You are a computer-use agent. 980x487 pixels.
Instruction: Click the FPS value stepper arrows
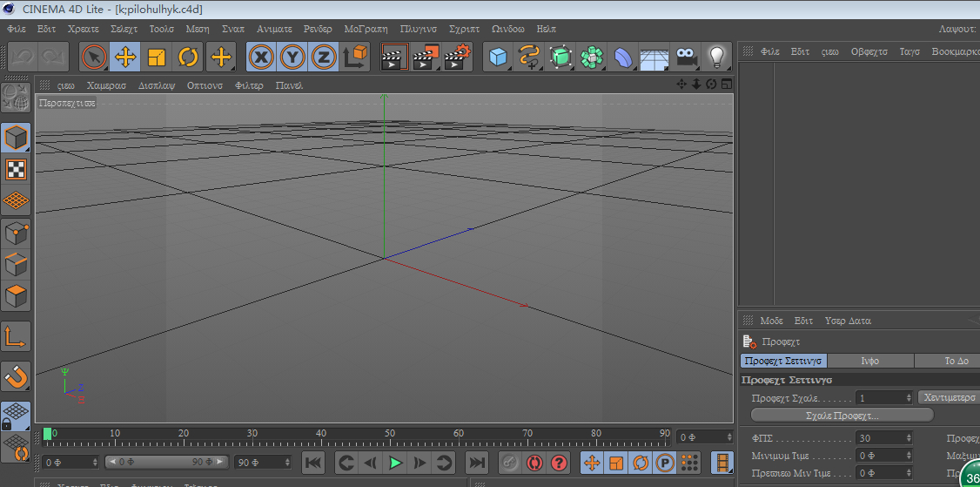909,438
